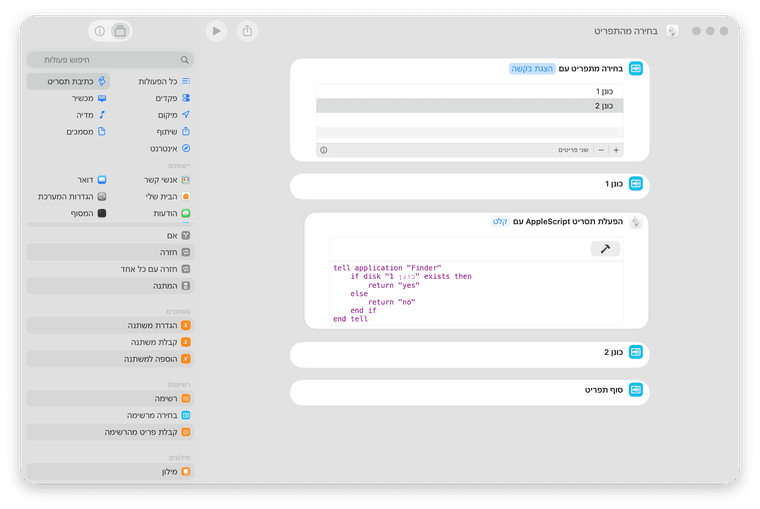Click the info icon below the menu list
This screenshot has width=760, height=509.
323,150
